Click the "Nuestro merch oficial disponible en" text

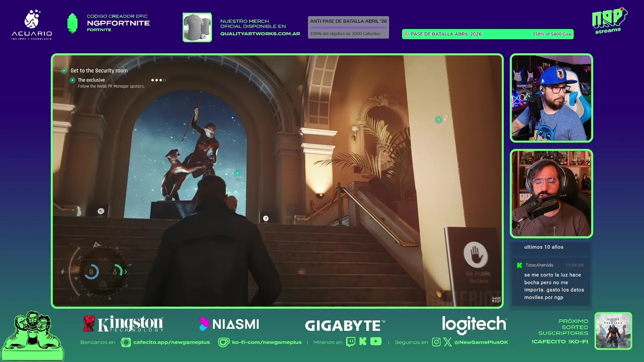(x=253, y=24)
